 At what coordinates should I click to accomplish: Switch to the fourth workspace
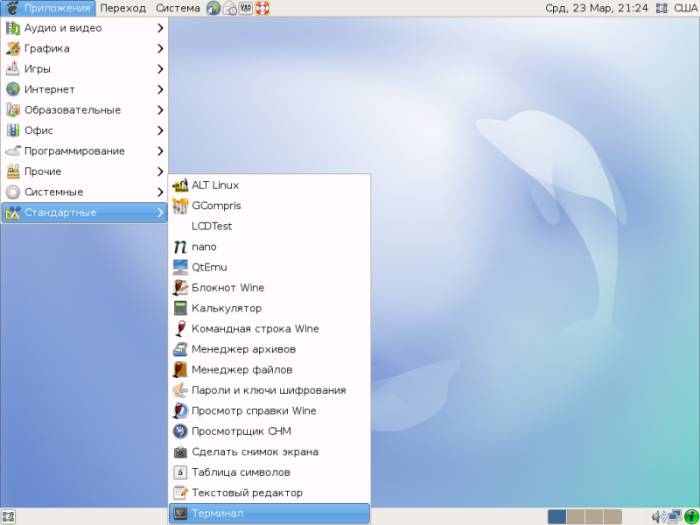(x=612, y=517)
